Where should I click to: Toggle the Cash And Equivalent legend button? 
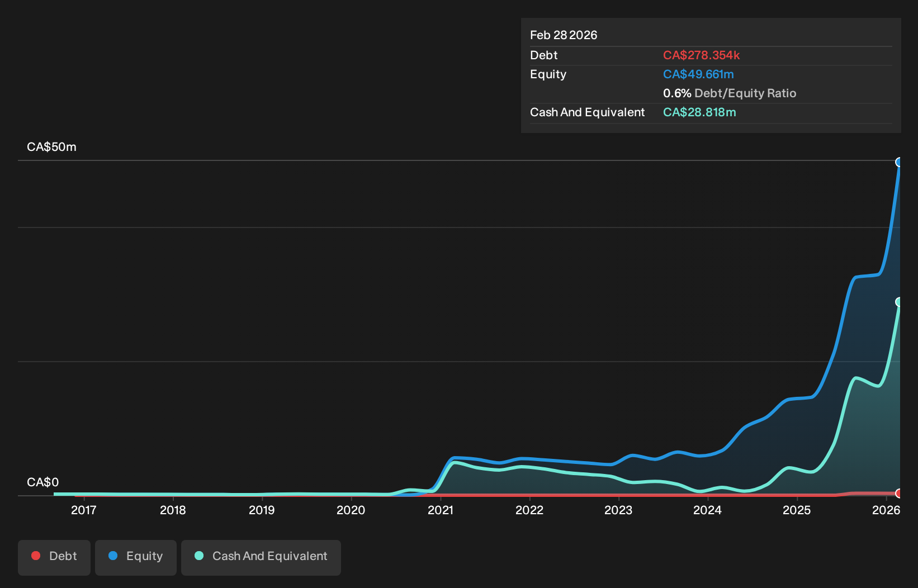coord(261,557)
